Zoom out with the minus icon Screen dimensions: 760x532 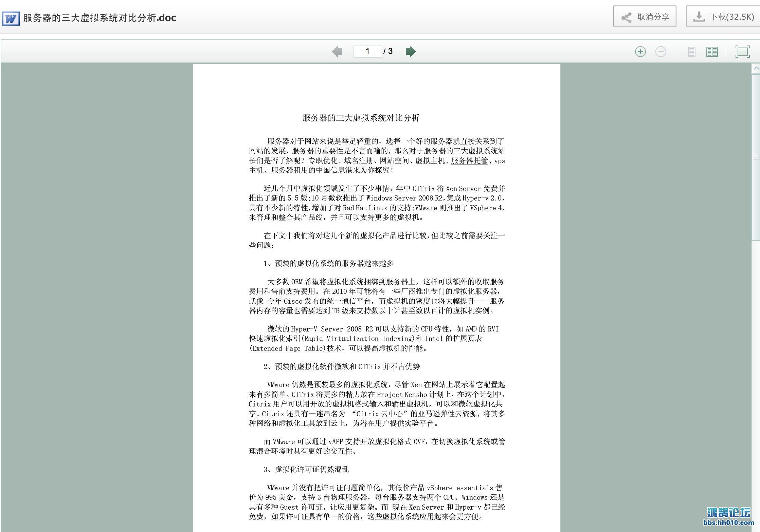pyautogui.click(x=661, y=52)
